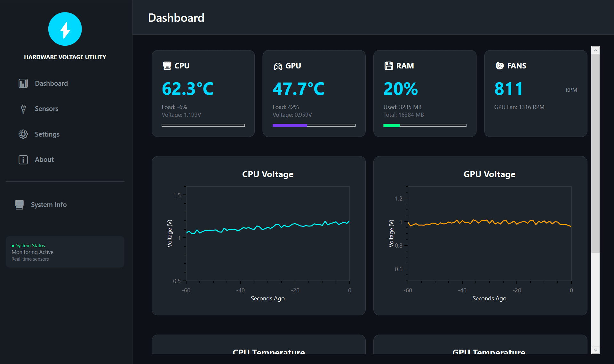
Task: Click the About info icon in sidebar
Action: 23,160
